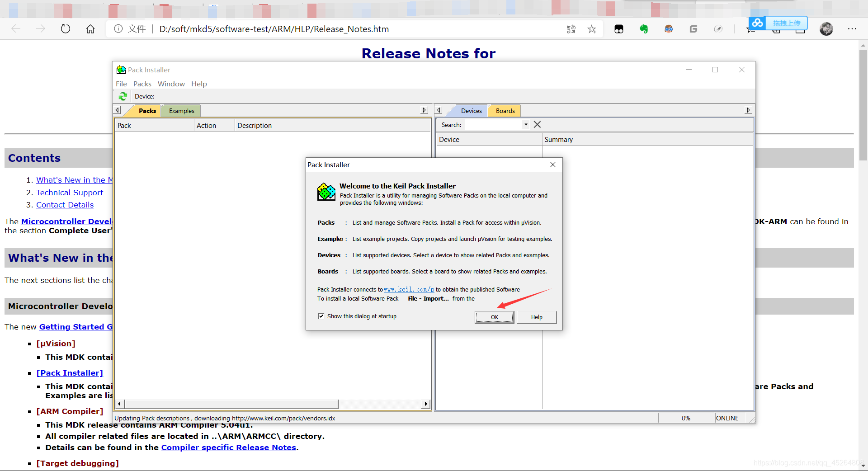868x471 pixels.
Task: Open the Packs menu
Action: tap(142, 84)
